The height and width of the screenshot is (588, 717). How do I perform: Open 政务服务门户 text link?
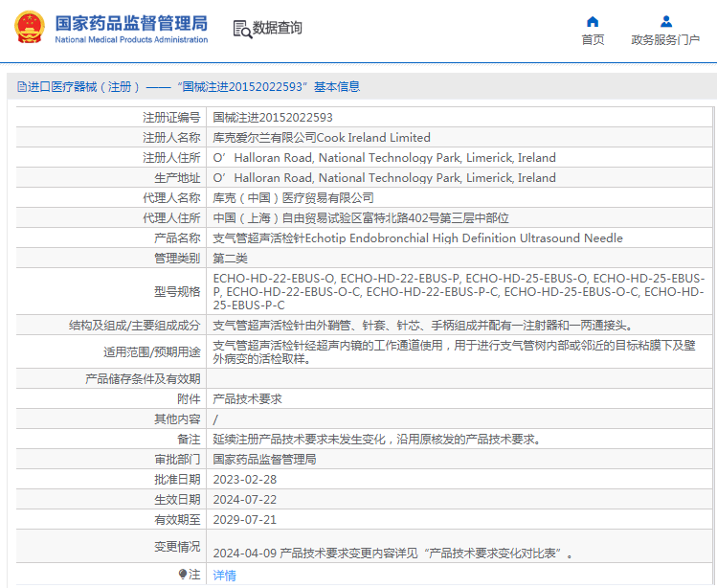[x=665, y=40]
